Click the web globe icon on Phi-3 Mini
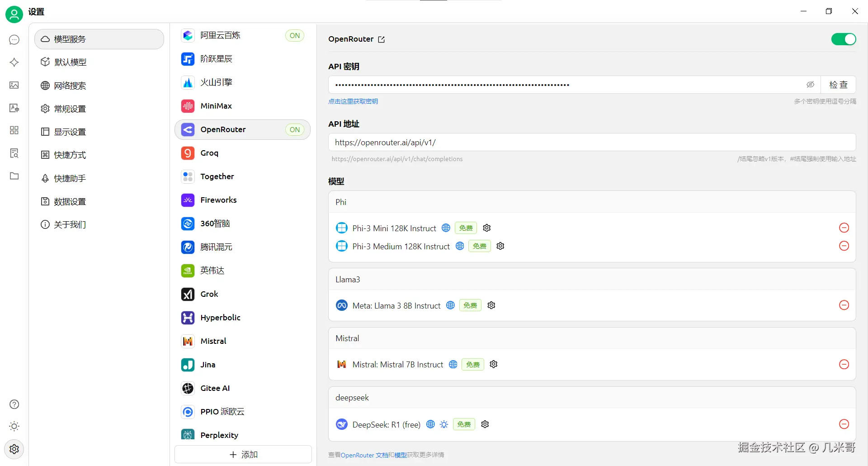The image size is (868, 466). pyautogui.click(x=446, y=228)
